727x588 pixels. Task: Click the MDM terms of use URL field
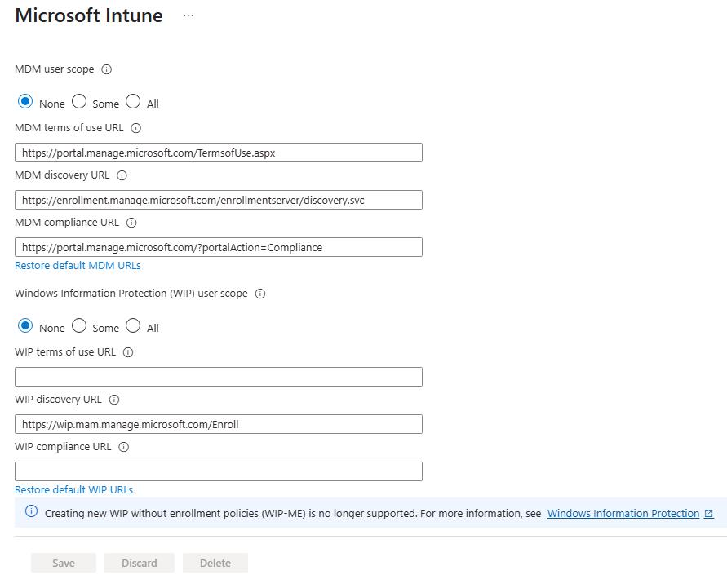[219, 153]
